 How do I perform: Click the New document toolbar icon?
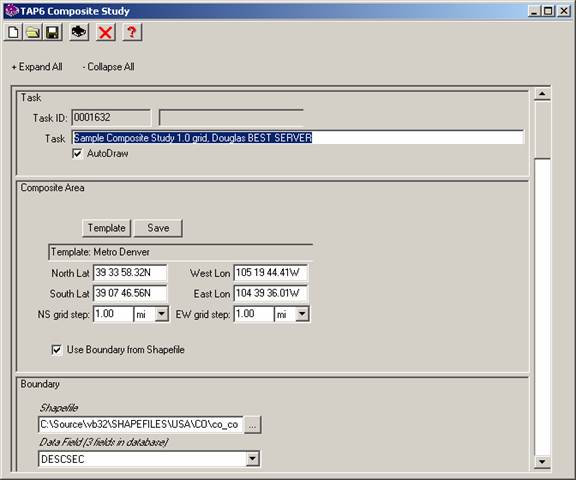pos(14,32)
